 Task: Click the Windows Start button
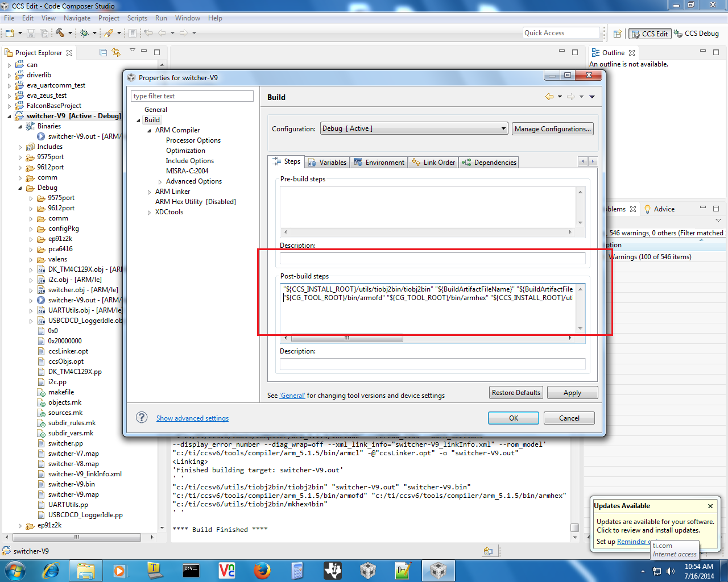tap(15, 570)
